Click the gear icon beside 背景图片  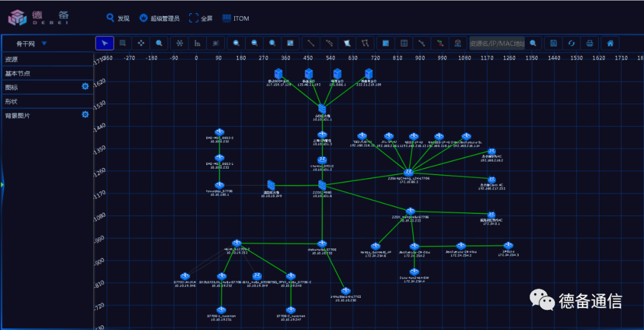[x=85, y=114]
